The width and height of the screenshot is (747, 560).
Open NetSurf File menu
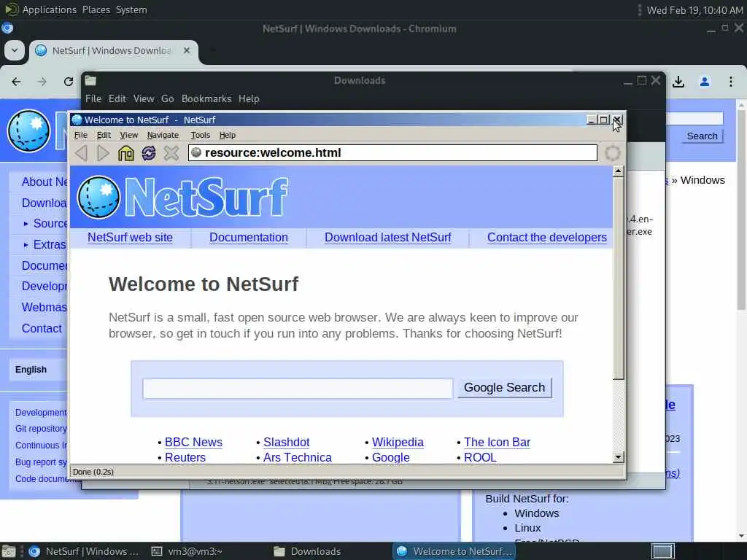[80, 135]
